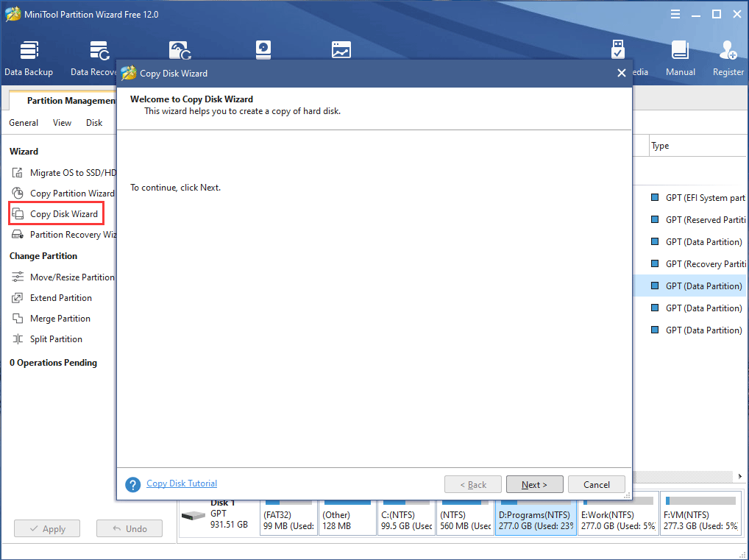Viewport: 749px width, 560px height.
Task: Click the Disk 1 drive icon
Action: 193,516
